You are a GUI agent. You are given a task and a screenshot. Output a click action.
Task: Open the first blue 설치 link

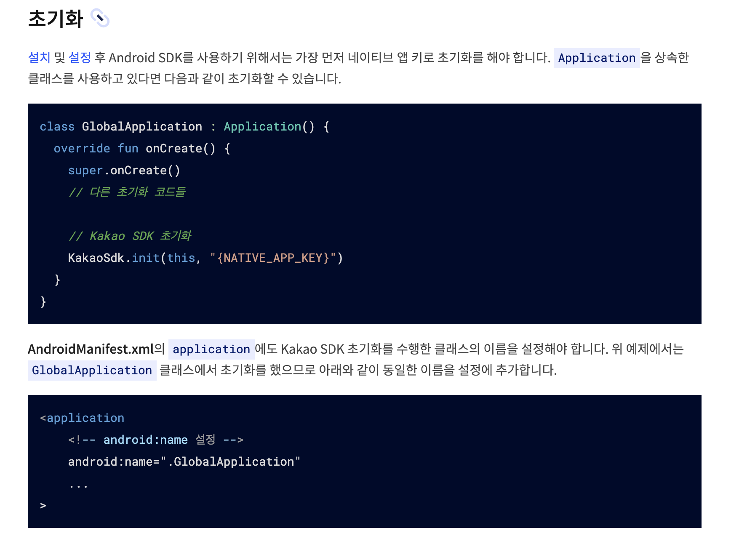(39, 57)
